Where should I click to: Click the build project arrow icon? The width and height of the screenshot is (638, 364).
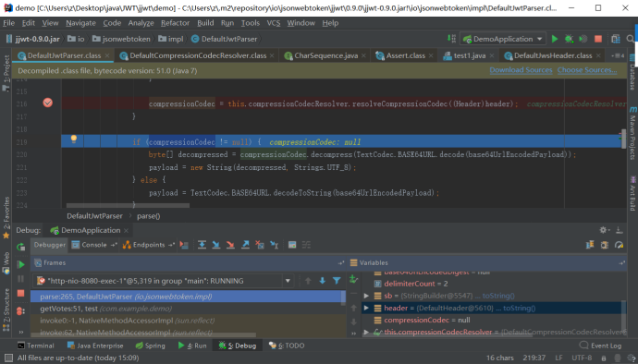[x=451, y=39]
